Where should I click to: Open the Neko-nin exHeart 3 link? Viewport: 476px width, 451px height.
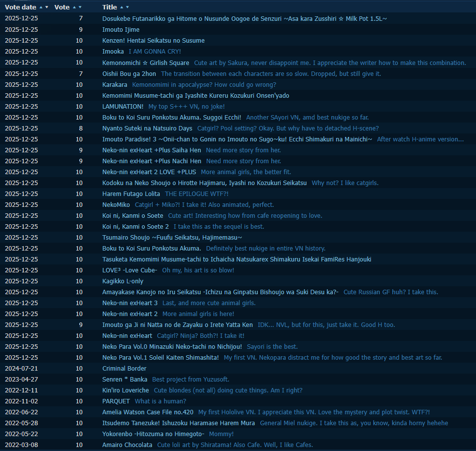(x=130, y=303)
